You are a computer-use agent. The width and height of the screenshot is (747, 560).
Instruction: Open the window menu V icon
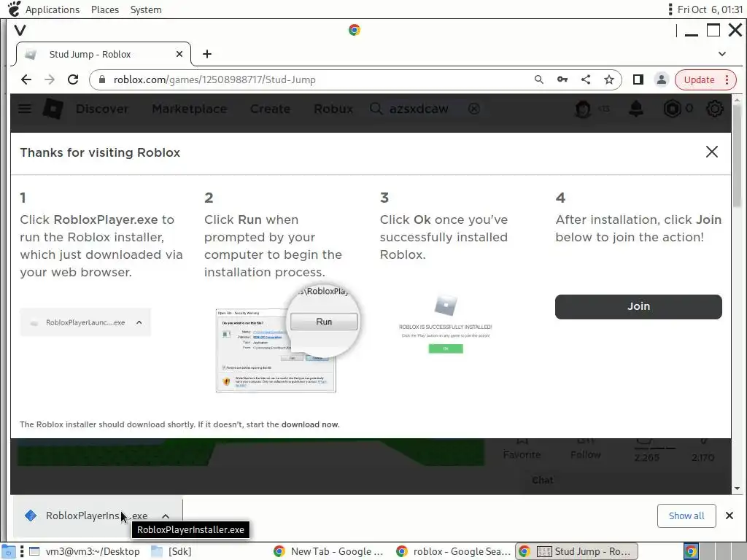pos(20,31)
